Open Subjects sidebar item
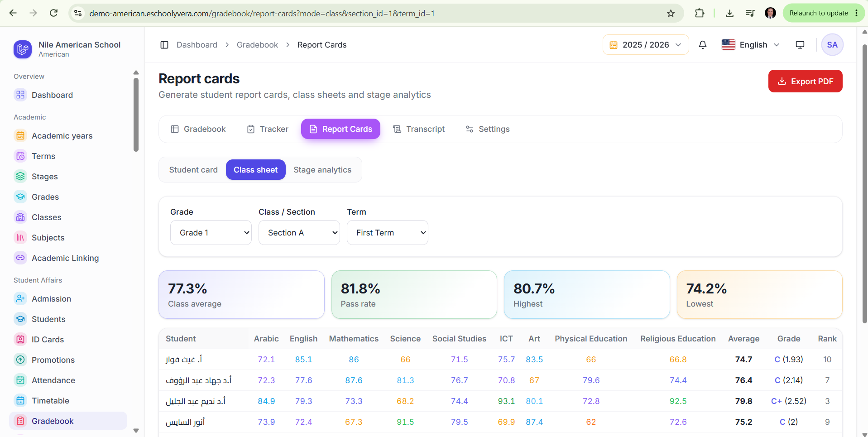Screen dimensions: 868x437 68,238
